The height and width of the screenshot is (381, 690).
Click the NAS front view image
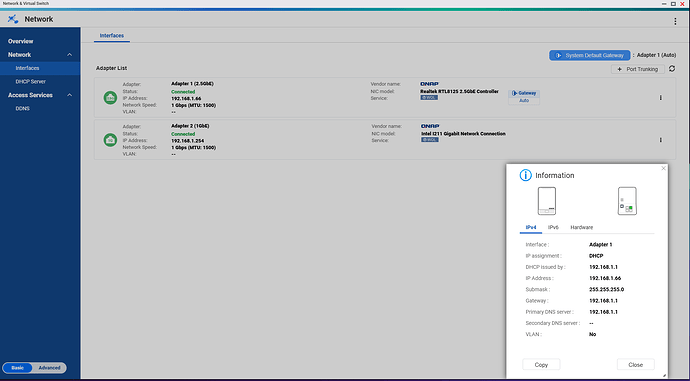(x=547, y=201)
